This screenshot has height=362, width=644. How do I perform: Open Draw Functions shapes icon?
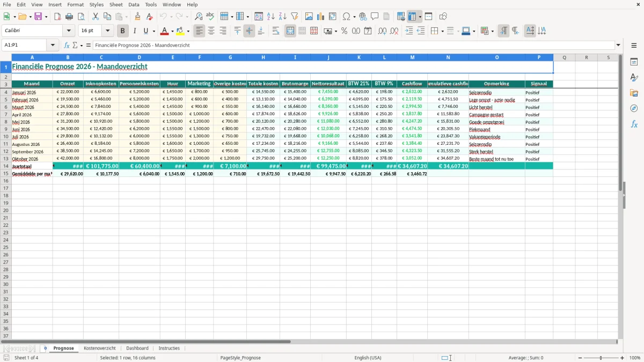(x=443, y=17)
